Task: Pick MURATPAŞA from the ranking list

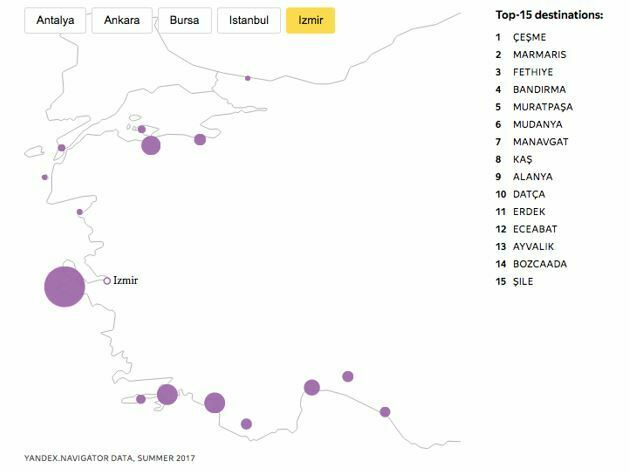Action: coord(542,107)
